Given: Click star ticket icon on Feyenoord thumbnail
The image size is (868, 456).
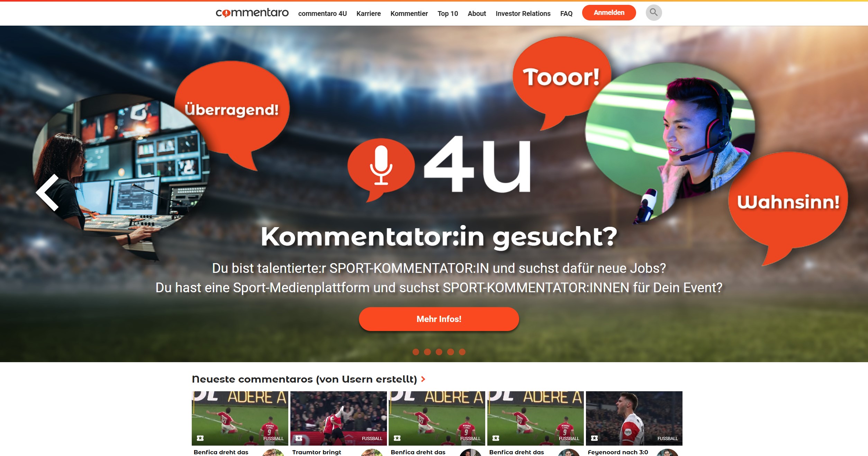Looking at the screenshot, I should 594,438.
